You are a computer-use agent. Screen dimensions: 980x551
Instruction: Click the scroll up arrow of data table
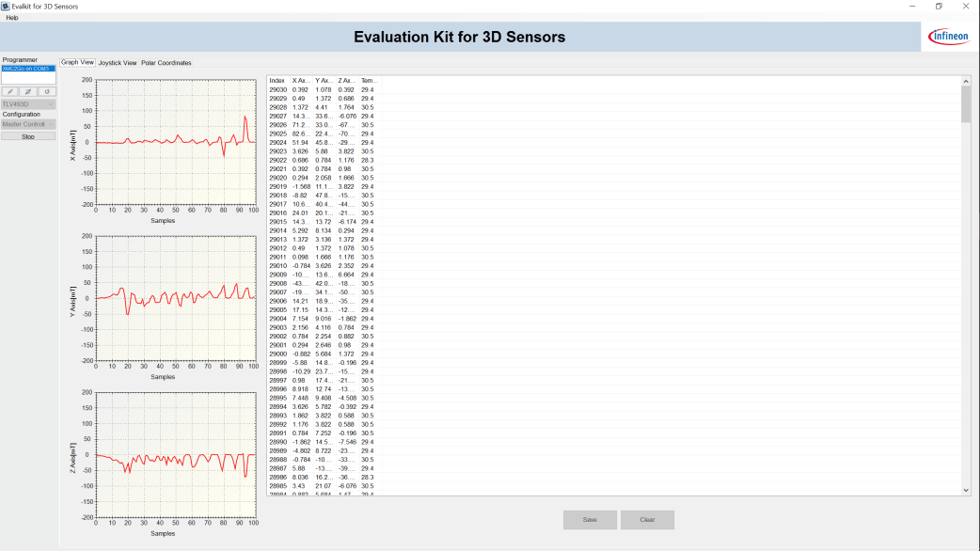click(x=966, y=81)
